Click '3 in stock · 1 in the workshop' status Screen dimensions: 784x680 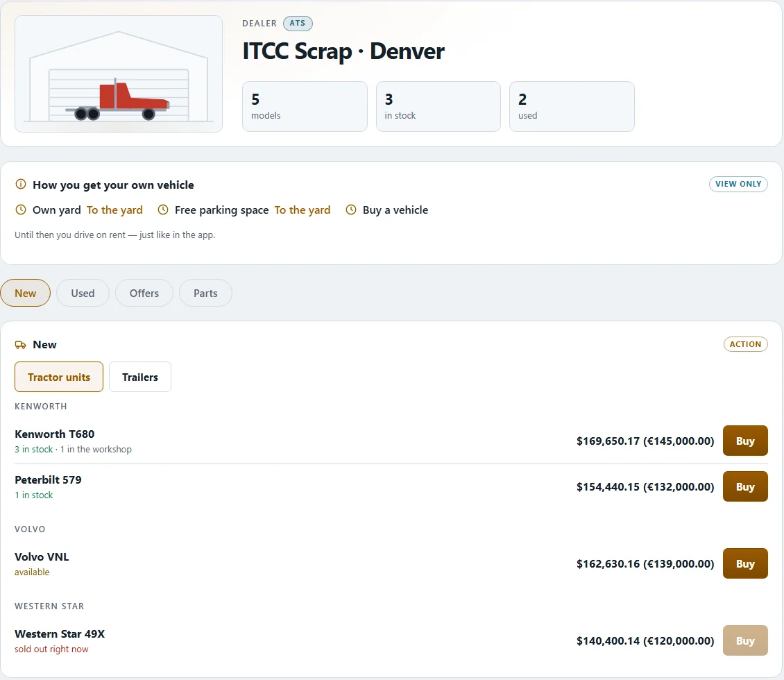coord(73,449)
